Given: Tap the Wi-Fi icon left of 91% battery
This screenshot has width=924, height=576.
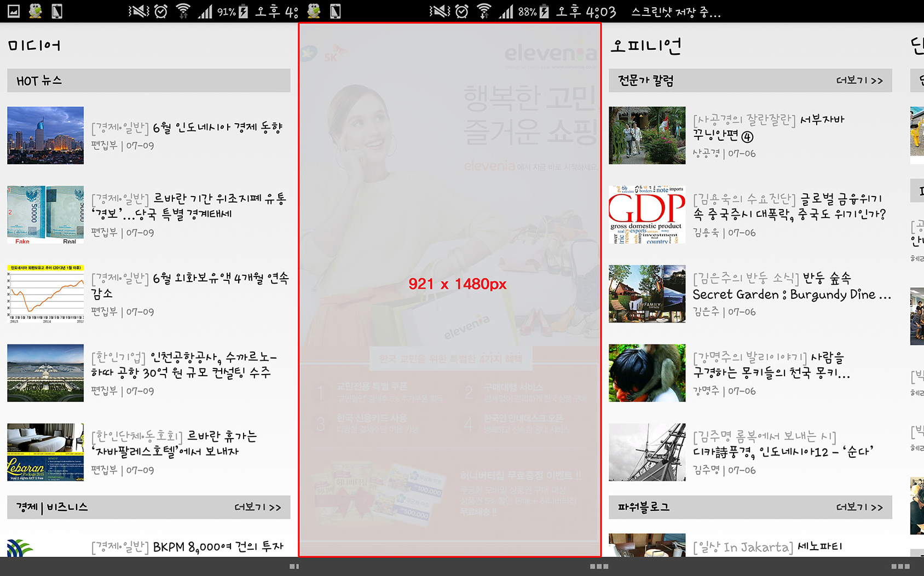Looking at the screenshot, I should tap(183, 11).
